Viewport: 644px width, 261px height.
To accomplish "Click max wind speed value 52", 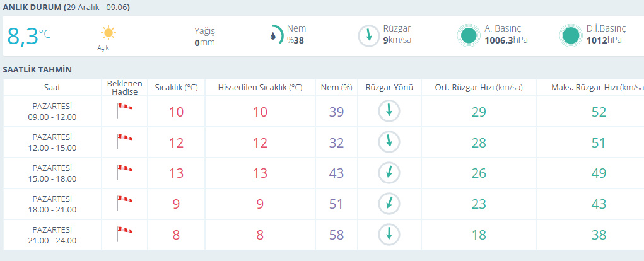I will click(x=599, y=112).
